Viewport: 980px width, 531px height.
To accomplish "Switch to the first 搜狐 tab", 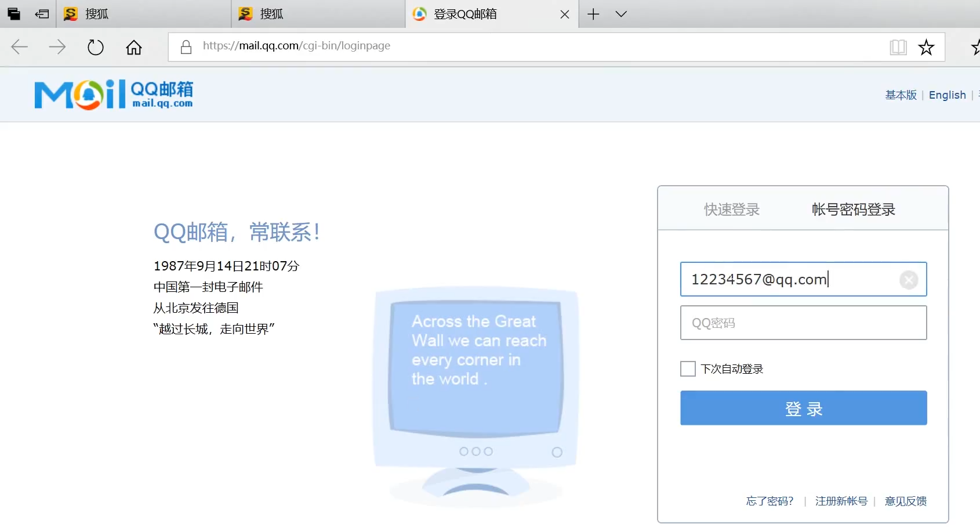I will pyautogui.click(x=143, y=14).
